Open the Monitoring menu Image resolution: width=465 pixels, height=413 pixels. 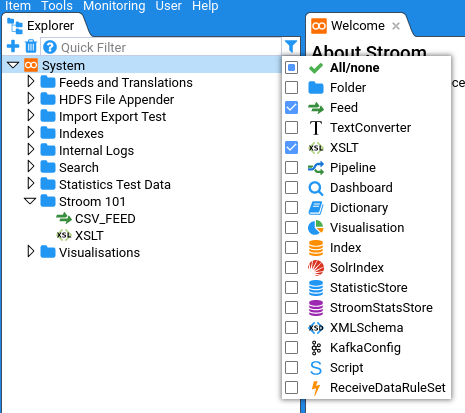point(114,6)
